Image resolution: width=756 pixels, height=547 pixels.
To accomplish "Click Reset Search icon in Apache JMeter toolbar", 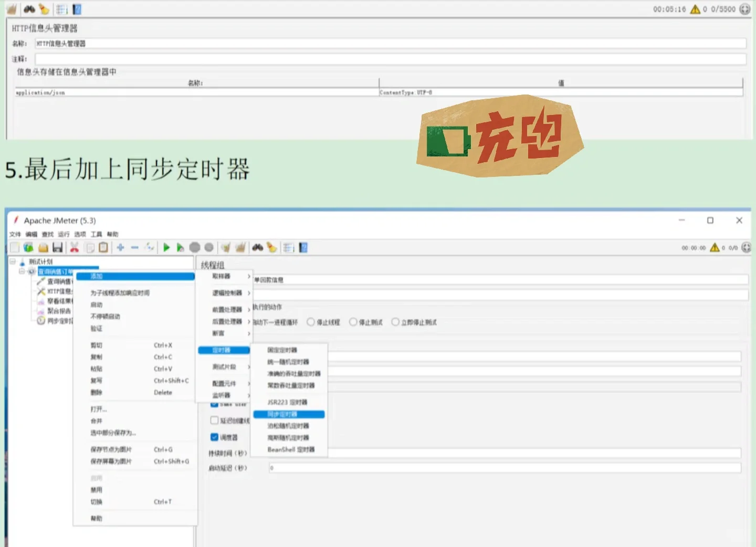I will (x=271, y=247).
